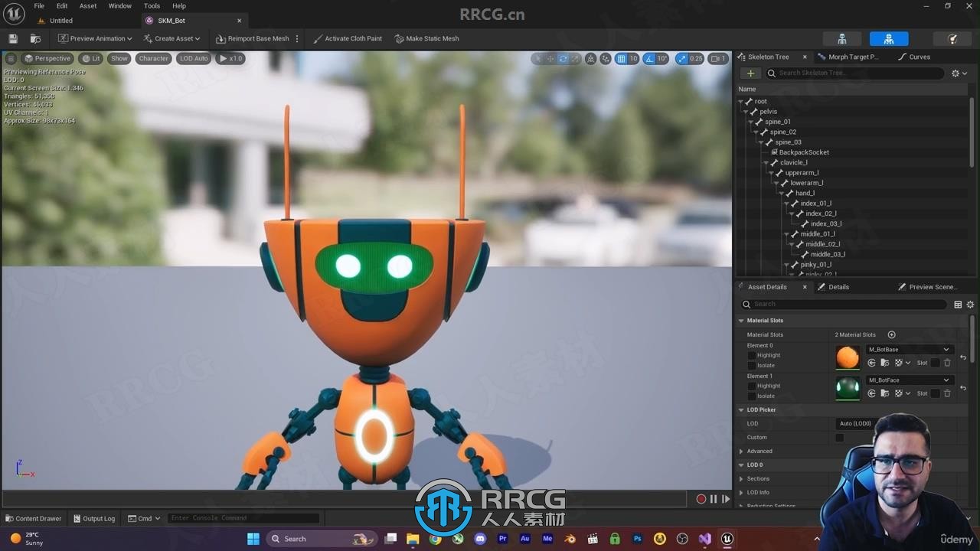The image size is (980, 551).
Task: Add a new socket with the green plus
Action: 750,73
